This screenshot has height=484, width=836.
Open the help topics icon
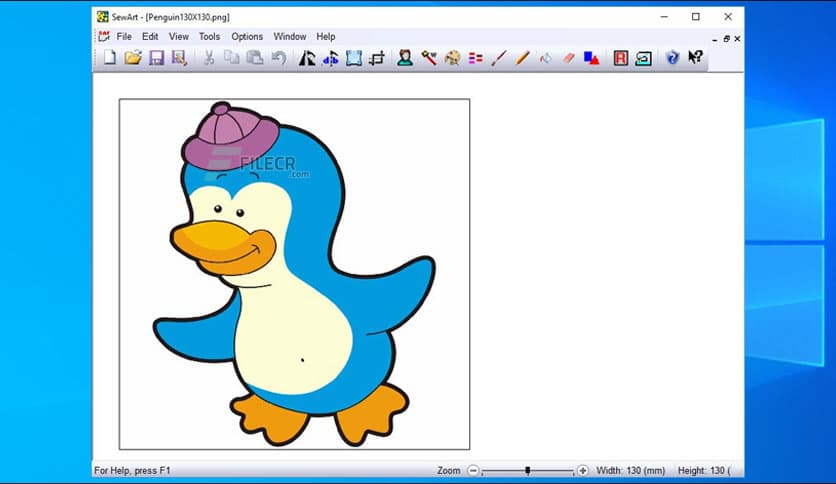tap(672, 58)
